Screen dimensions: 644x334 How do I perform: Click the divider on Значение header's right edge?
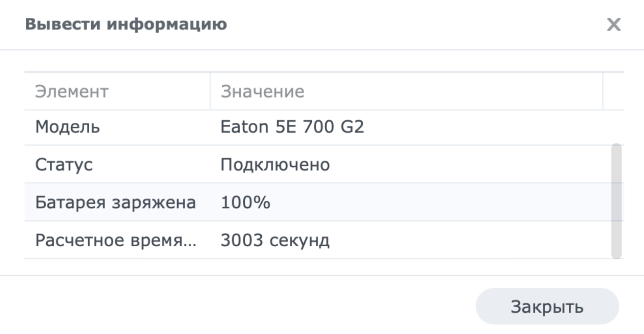point(603,91)
